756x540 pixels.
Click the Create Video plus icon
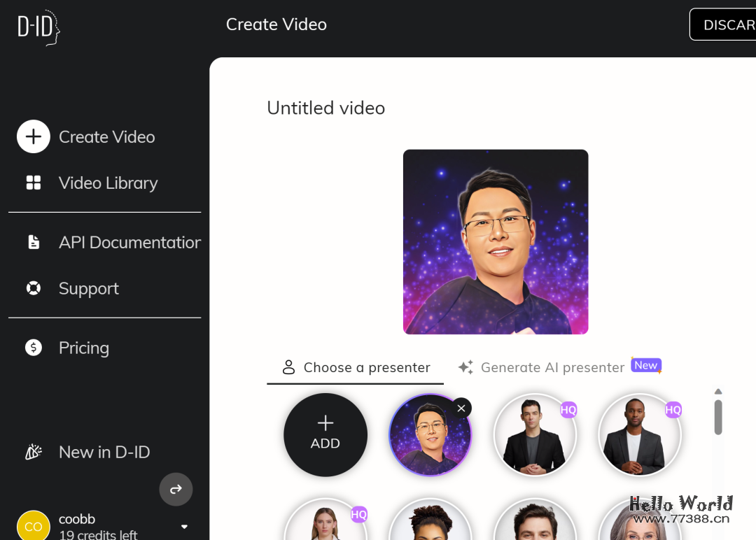pos(34,136)
